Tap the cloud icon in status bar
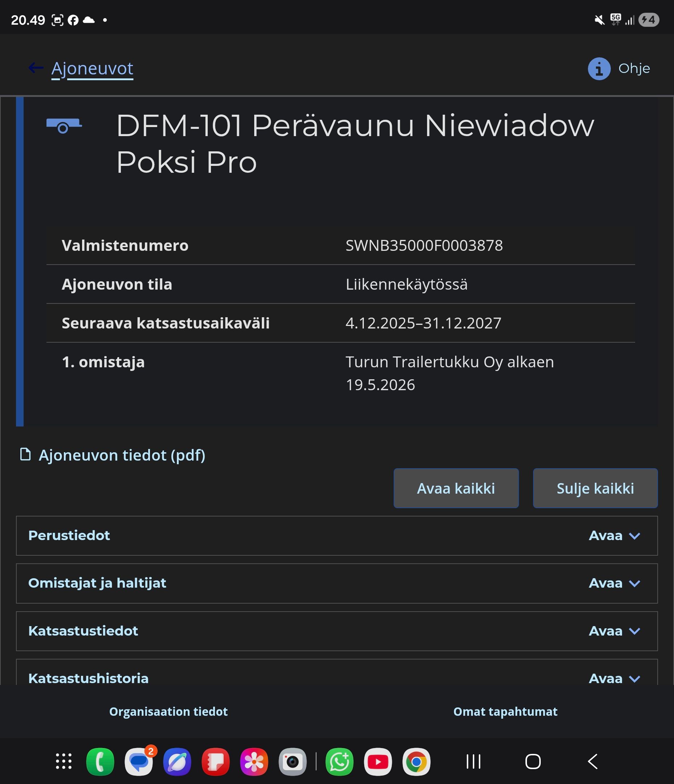The image size is (674, 784). pos(89,20)
